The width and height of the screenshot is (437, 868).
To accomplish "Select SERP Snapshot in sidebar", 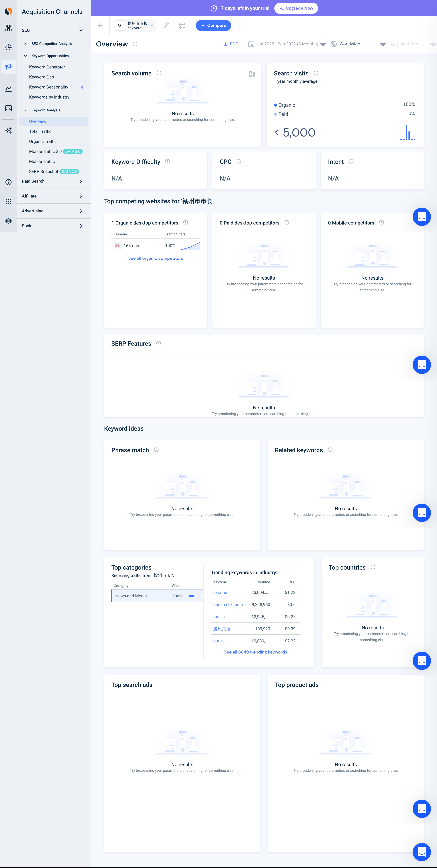I will click(44, 172).
